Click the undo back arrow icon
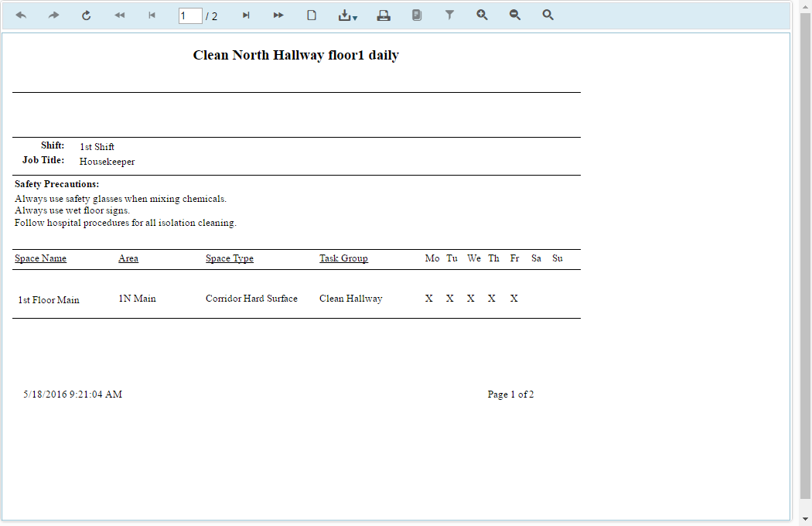 coord(21,15)
